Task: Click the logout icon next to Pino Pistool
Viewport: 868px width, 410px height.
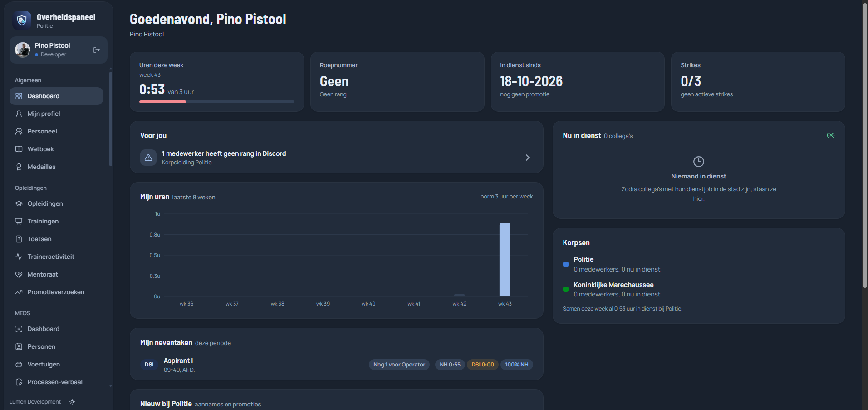Action: [97, 50]
